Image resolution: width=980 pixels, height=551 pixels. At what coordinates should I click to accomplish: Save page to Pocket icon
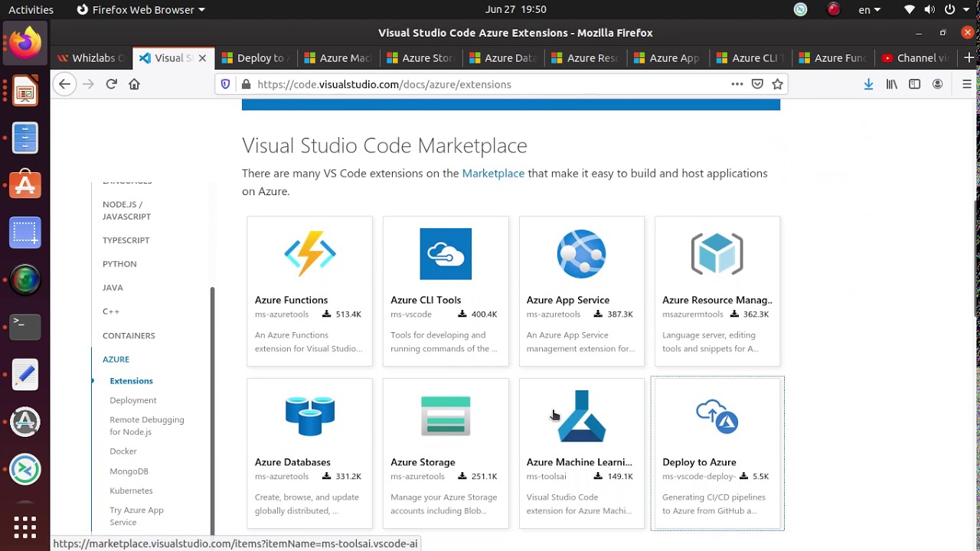point(757,84)
